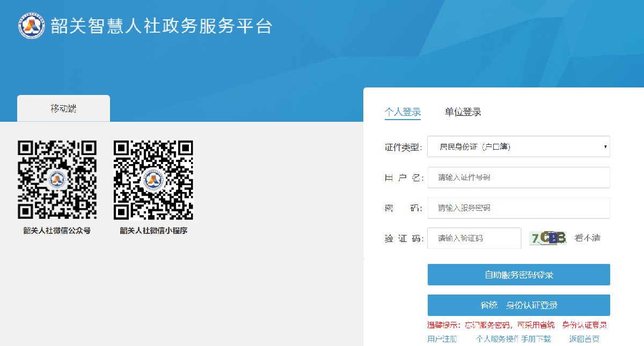
Task: Click into the 密码 service password field
Action: pos(518,208)
